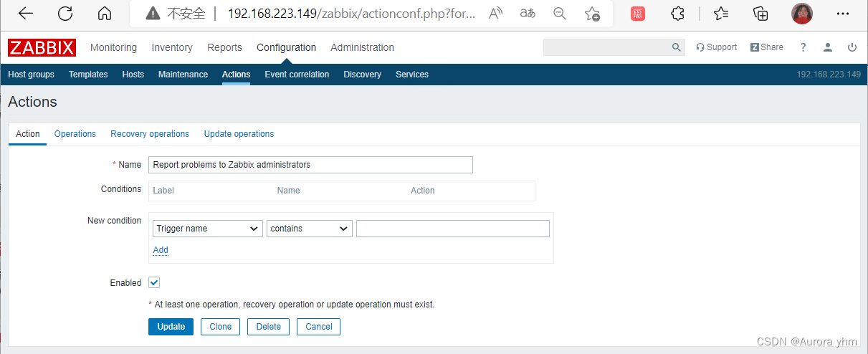Click the Clone button
Image resolution: width=868 pixels, height=354 pixels.
click(x=221, y=327)
